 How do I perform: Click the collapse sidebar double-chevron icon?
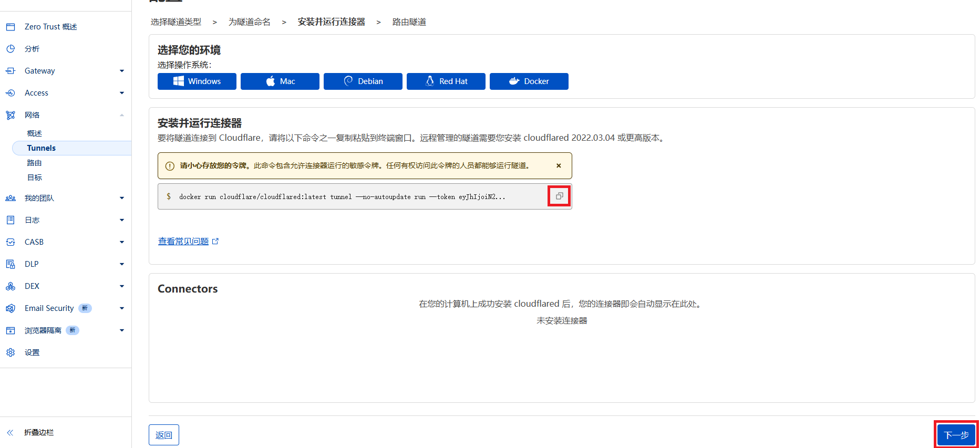coord(10,432)
